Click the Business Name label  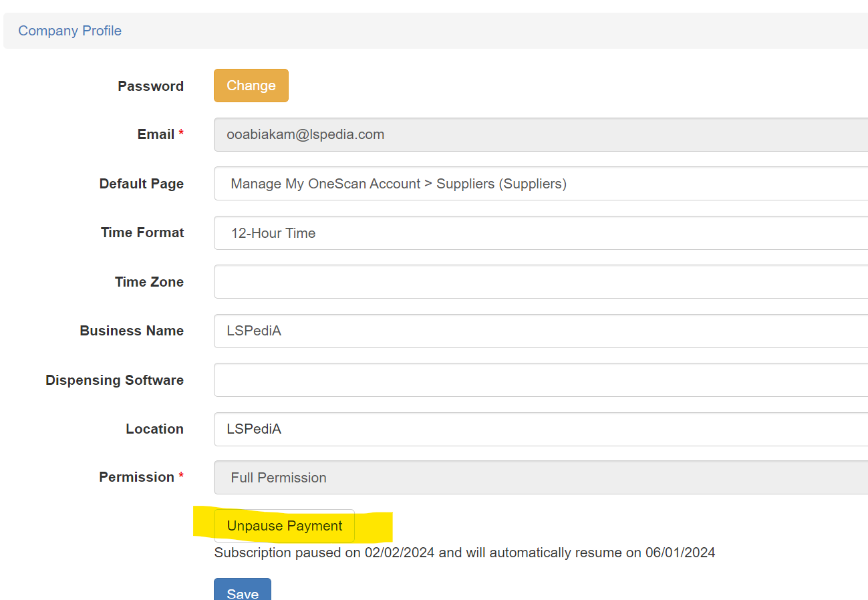click(132, 331)
